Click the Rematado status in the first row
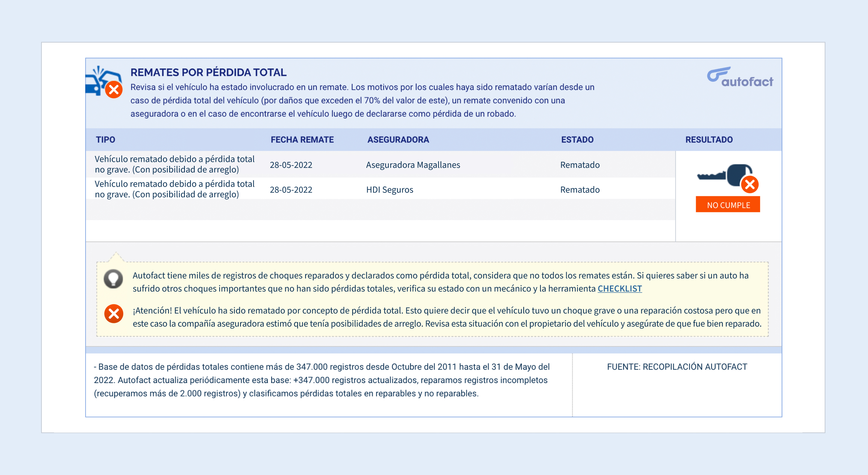Screen dimensions: 868x475 click(x=580, y=164)
